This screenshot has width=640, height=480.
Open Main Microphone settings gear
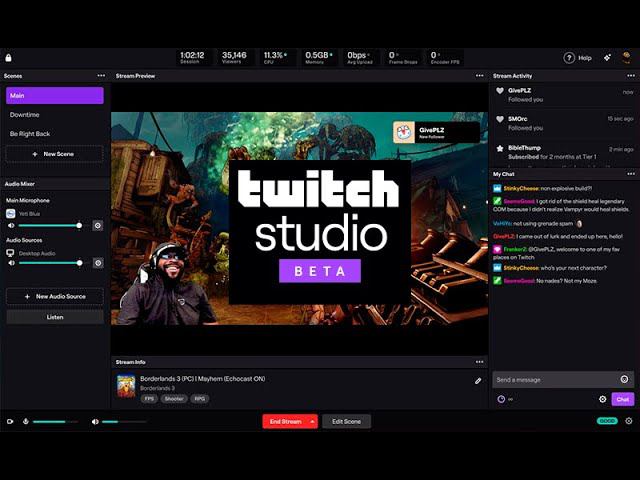(98, 225)
